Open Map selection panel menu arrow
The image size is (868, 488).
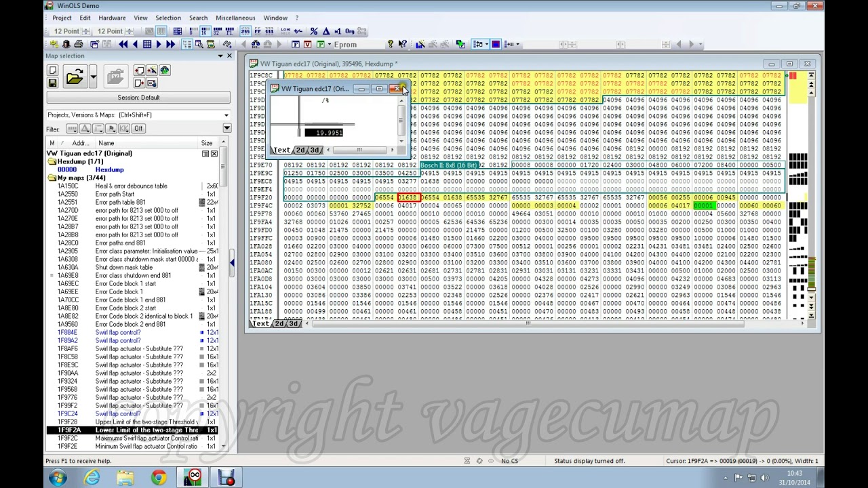pos(220,56)
